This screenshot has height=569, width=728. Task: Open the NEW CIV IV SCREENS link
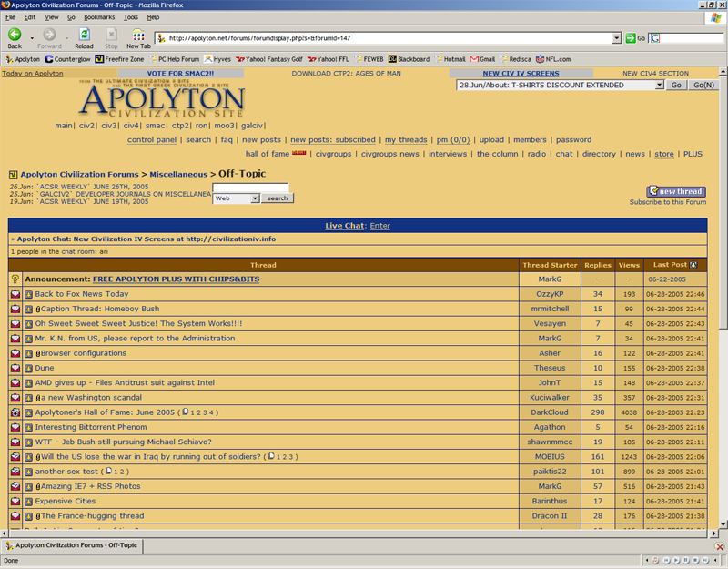[521, 74]
